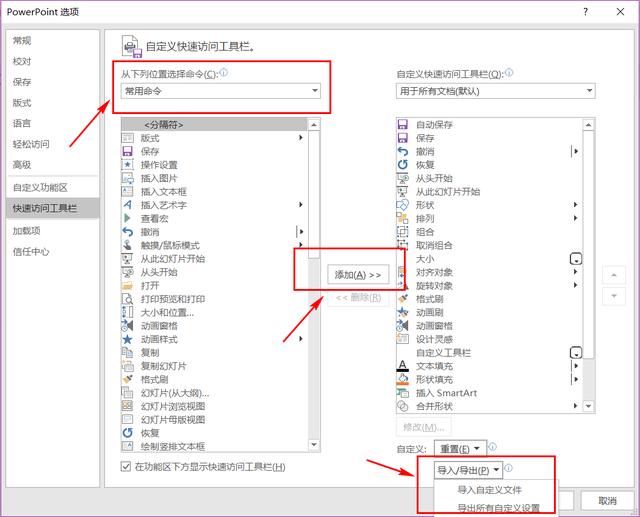The height and width of the screenshot is (517, 640).
Task: Expand submenu arrow of 插入艺术字
Action: [301, 204]
